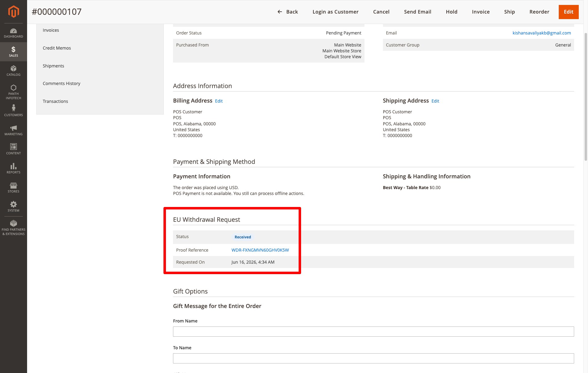Open the Stores sidebar menu
This screenshot has width=588, height=373.
(13, 187)
